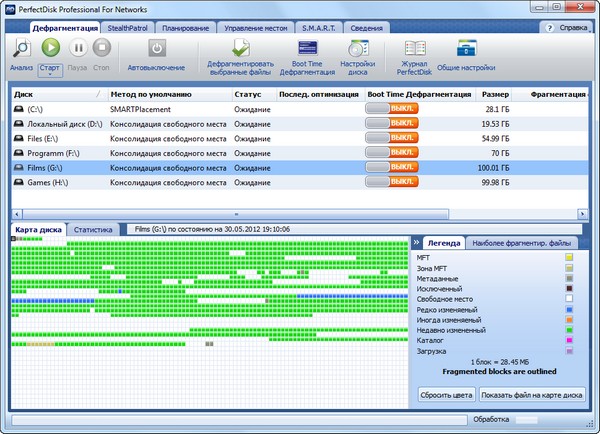600x434 pixels.
Task: Toggle Boot Time switch for Games (H:\)
Action: pyautogui.click(x=391, y=183)
